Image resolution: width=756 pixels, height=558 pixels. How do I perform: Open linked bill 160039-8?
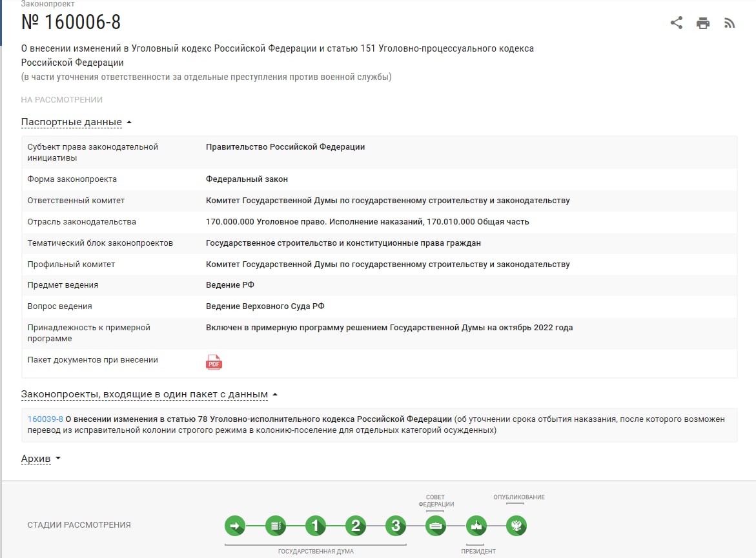click(45, 419)
